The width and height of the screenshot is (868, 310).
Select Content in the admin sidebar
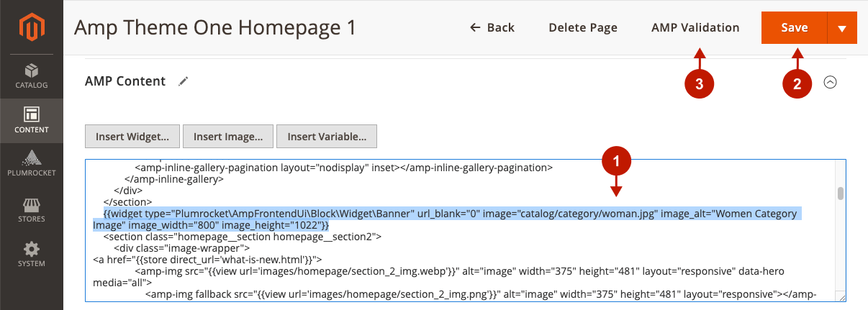click(31, 120)
